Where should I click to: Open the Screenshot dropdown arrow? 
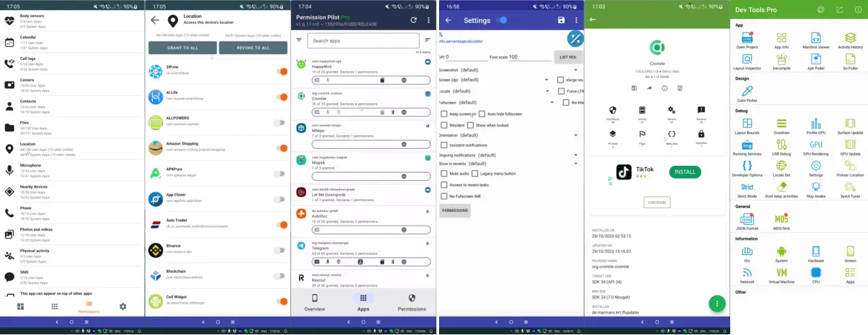tap(575, 70)
